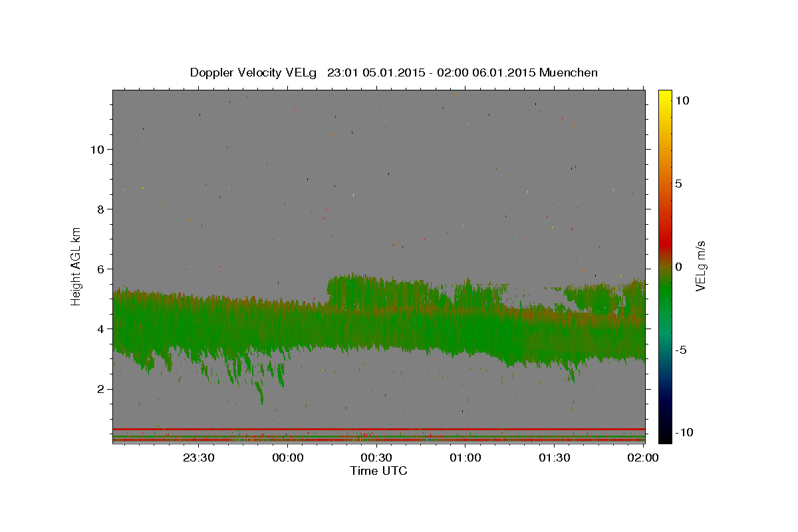Click the 'Height AGL km' axis label
Screen dimensions: 798x532
click(x=76, y=265)
